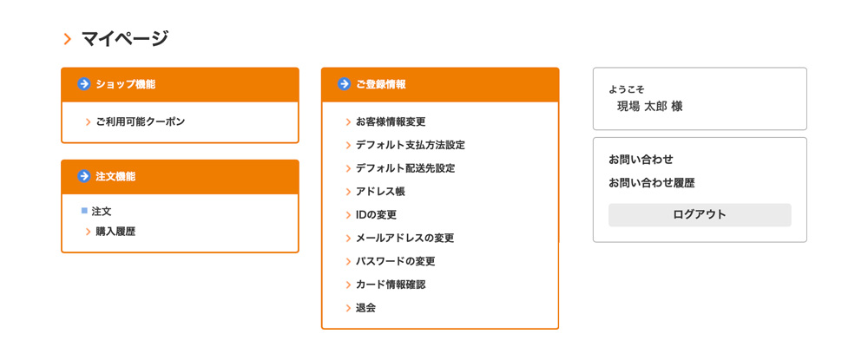Open メールアドレスの変更 page

[x=404, y=238]
